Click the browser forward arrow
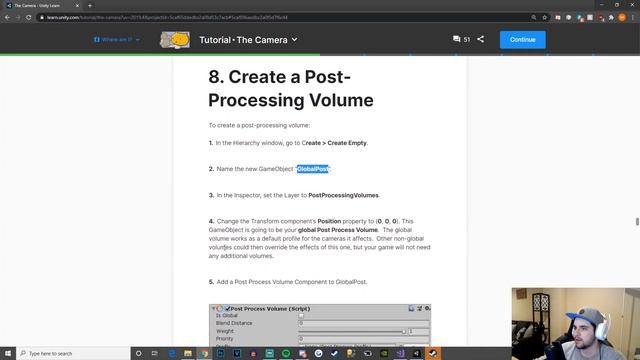Image resolution: width=640 pixels, height=360 pixels. 18,18
